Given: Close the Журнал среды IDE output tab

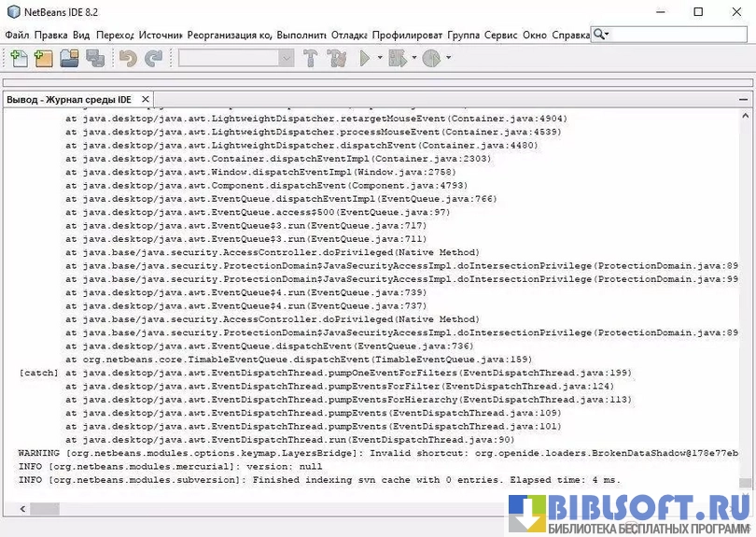Looking at the screenshot, I should (x=145, y=99).
